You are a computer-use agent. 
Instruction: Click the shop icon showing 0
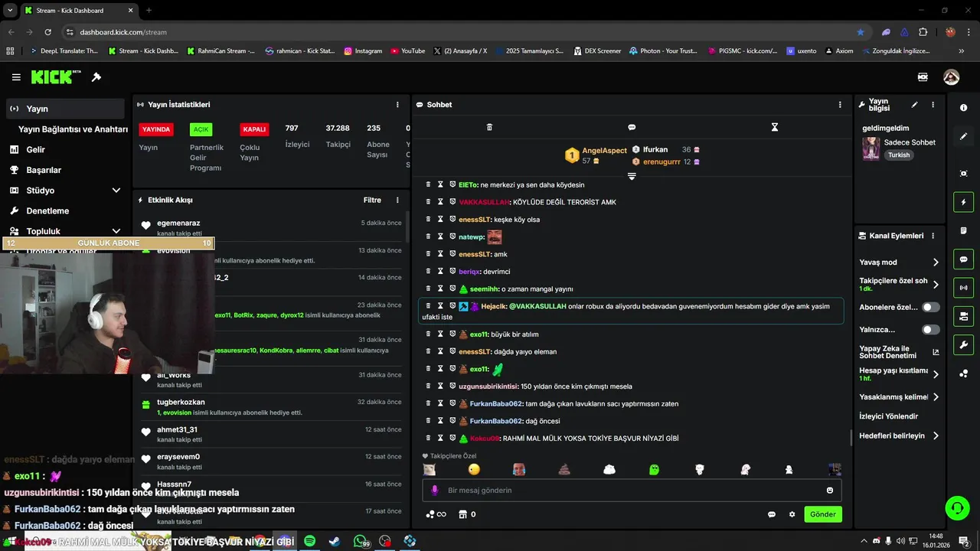[466, 514]
